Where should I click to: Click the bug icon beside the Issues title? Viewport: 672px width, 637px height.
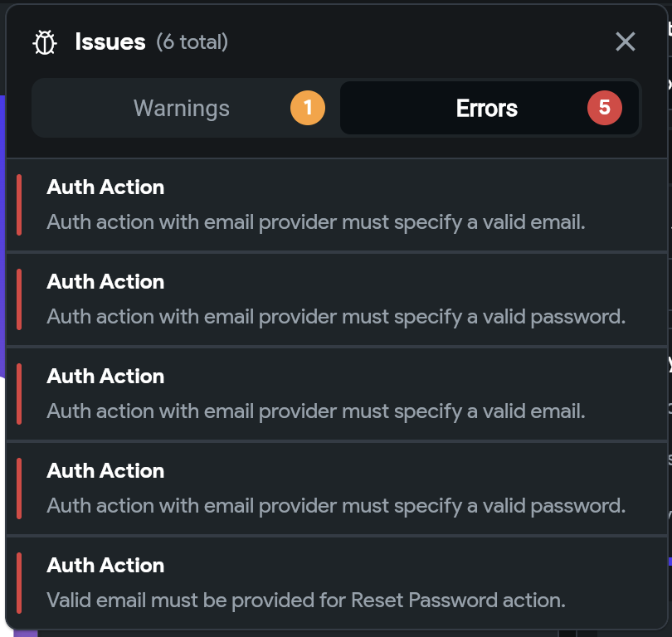click(x=45, y=42)
